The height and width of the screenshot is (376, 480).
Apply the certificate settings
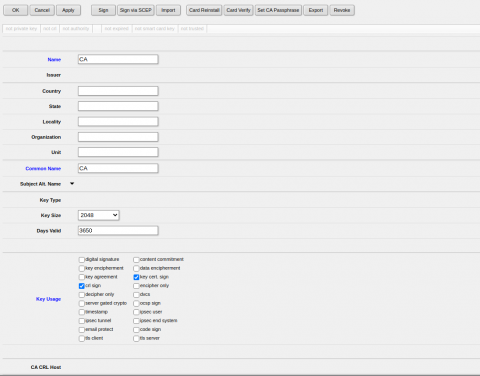click(68, 10)
